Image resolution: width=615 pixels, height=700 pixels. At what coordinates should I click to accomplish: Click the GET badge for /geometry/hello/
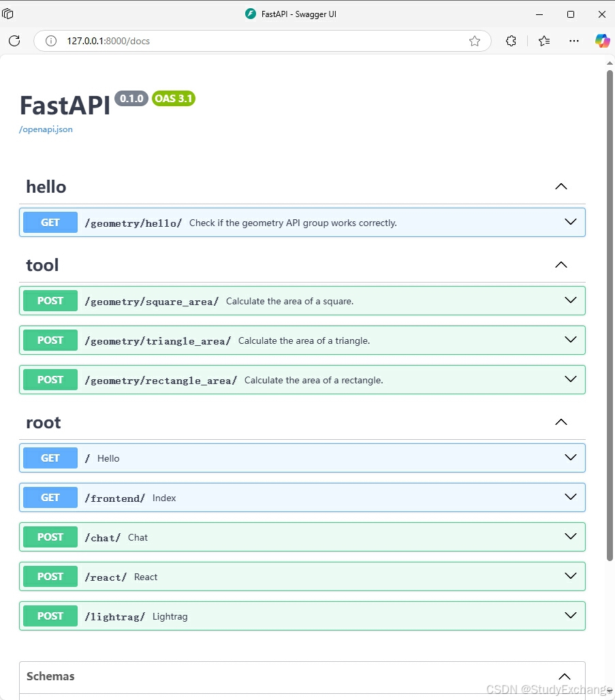coord(50,222)
